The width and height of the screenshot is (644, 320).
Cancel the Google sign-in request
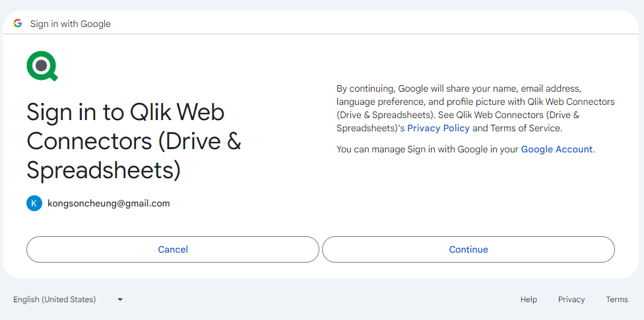173,249
